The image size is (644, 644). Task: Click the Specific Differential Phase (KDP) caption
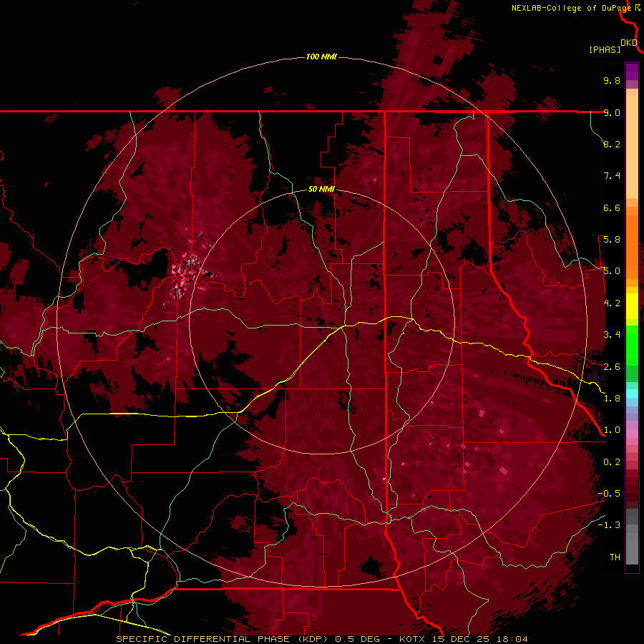[223, 639]
